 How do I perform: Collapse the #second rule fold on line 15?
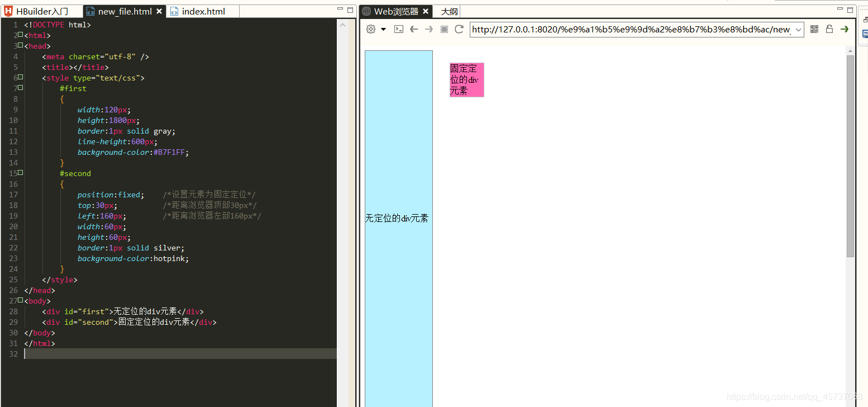20,173
